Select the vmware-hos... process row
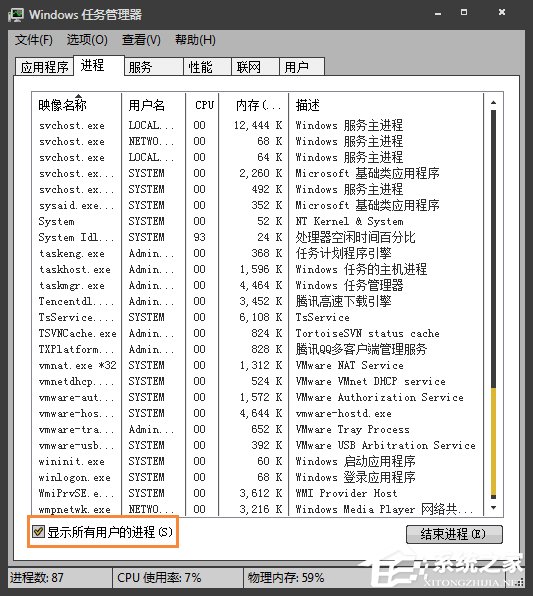This screenshot has width=533, height=596. [257, 413]
